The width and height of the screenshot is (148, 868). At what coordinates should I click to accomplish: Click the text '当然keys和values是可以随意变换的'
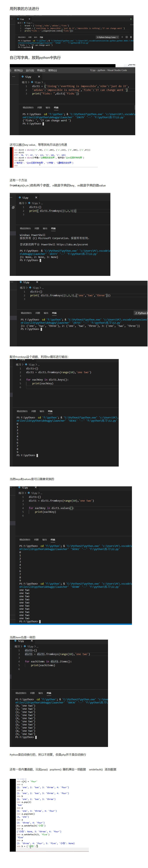click(x=32, y=479)
